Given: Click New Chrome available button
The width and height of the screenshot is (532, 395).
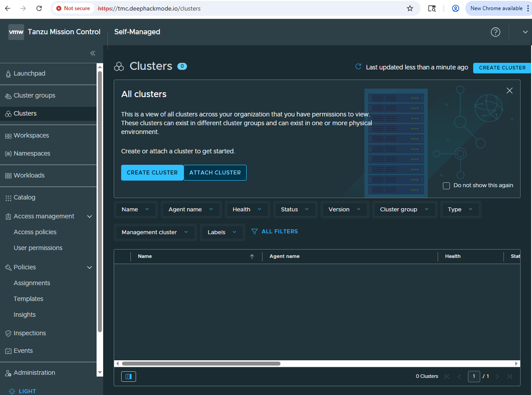Looking at the screenshot, I should click(496, 8).
